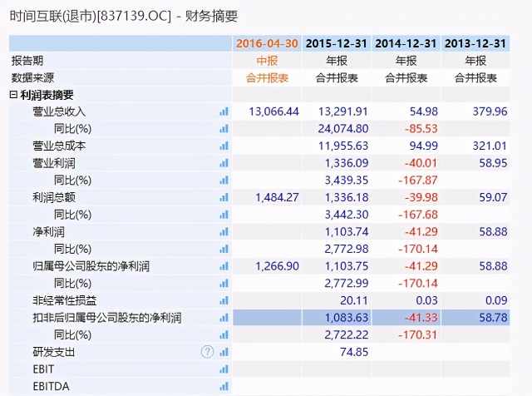Image resolution: width=532 pixels, height=396 pixels.
Task: Click chart icon of 同比(%) below 扣非后 row
Action: (x=224, y=335)
